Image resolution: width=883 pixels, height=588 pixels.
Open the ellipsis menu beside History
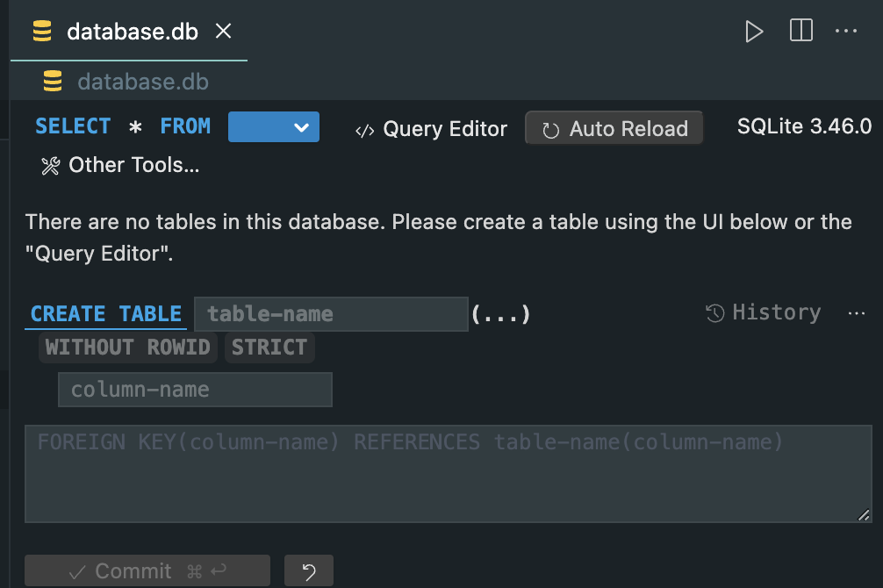coord(857,313)
